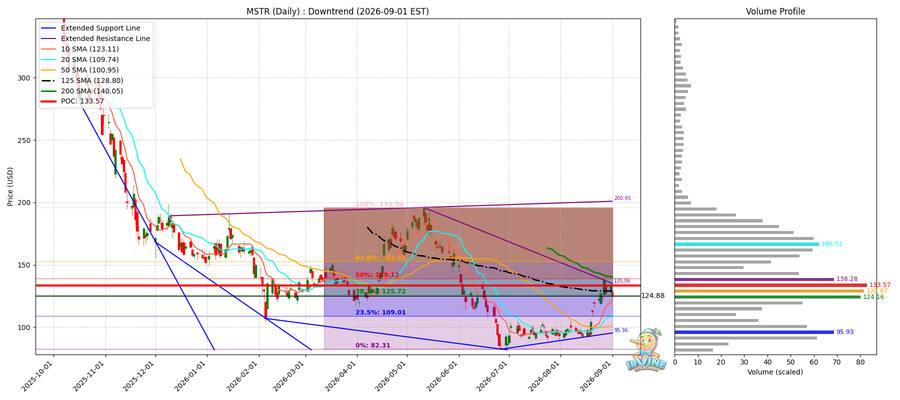Click the purple 200.95 resistance value
The image size is (900, 400).
point(622,198)
